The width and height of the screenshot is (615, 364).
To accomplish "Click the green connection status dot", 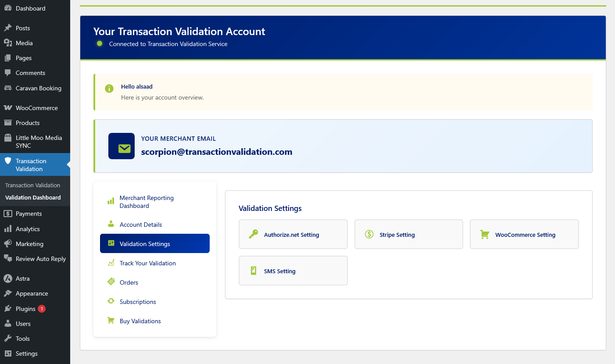I will pyautogui.click(x=100, y=43).
